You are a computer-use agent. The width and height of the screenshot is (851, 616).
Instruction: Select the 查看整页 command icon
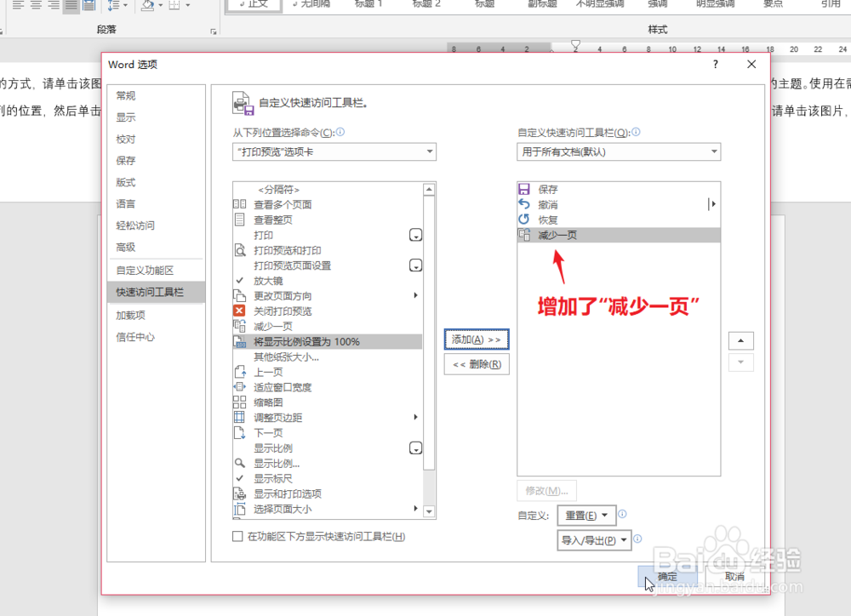pos(239,220)
